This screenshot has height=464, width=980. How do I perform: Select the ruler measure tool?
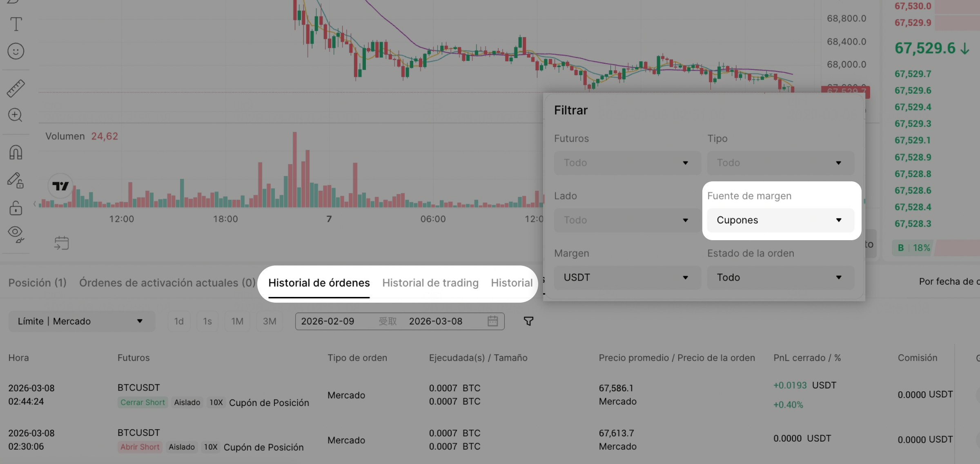click(x=16, y=88)
